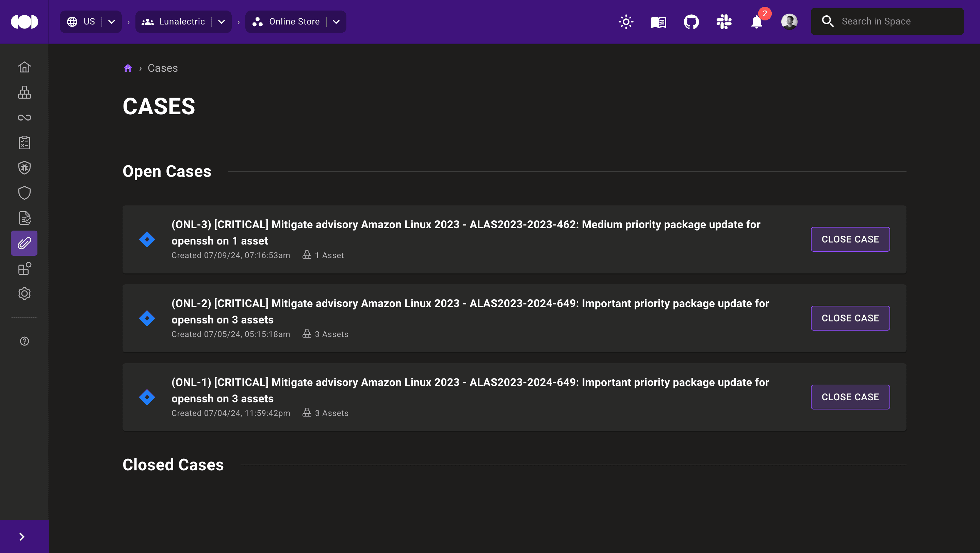The width and height of the screenshot is (980, 553).
Task: Open the documentation book icon
Action: pyautogui.click(x=658, y=22)
